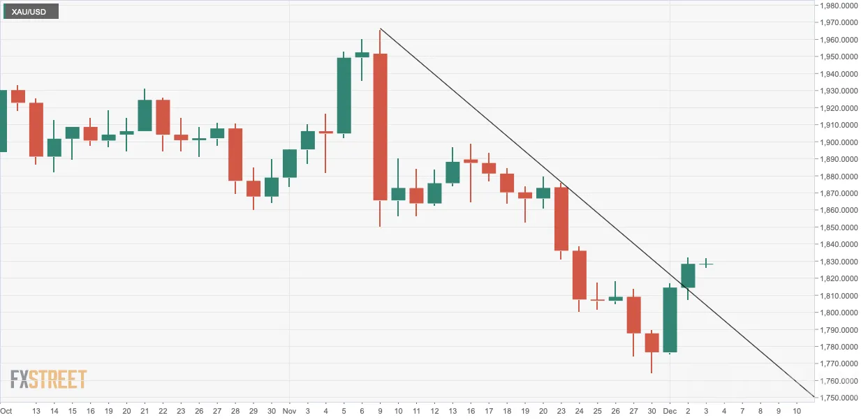Click the small doji candle on Dec 3
This screenshot has height=420, width=868.
706,264
